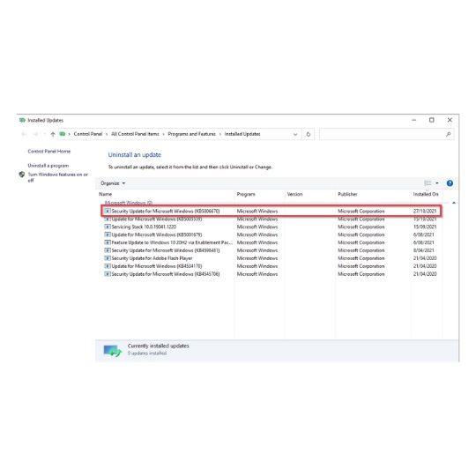Click All Control Panel Items breadcrumb
The width and height of the screenshot is (476, 476).
[x=135, y=134]
